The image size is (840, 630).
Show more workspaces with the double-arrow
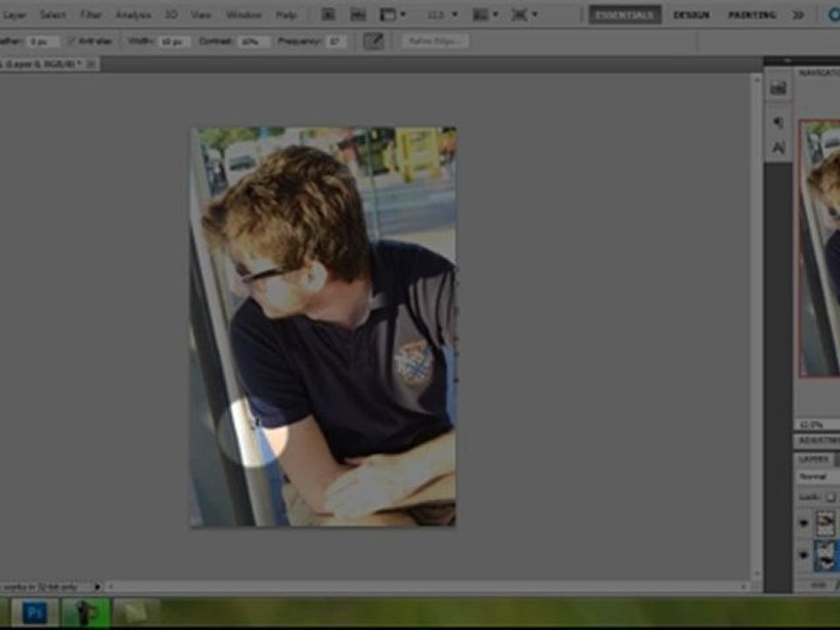point(798,15)
